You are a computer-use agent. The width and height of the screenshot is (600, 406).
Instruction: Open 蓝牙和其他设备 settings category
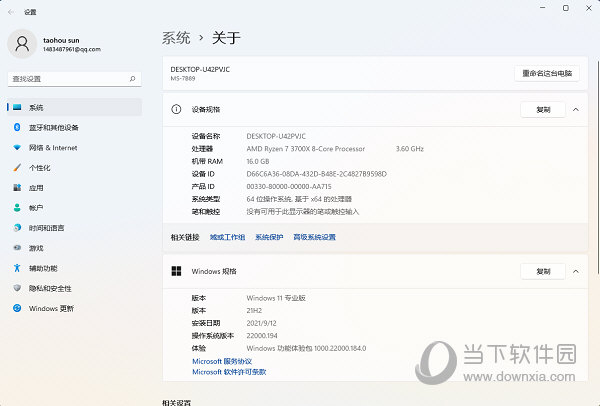[x=75, y=127]
